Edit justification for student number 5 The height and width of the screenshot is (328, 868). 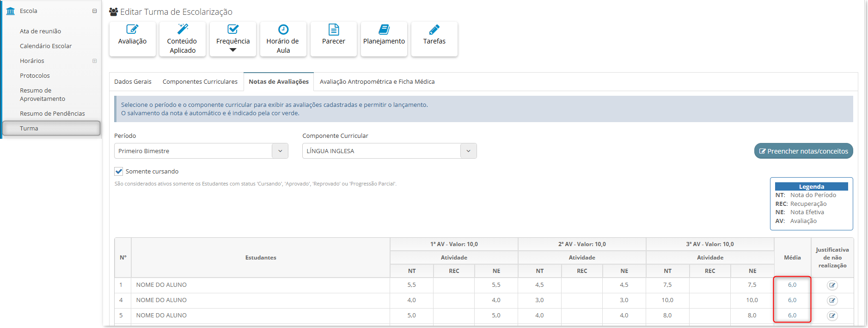coord(832,316)
